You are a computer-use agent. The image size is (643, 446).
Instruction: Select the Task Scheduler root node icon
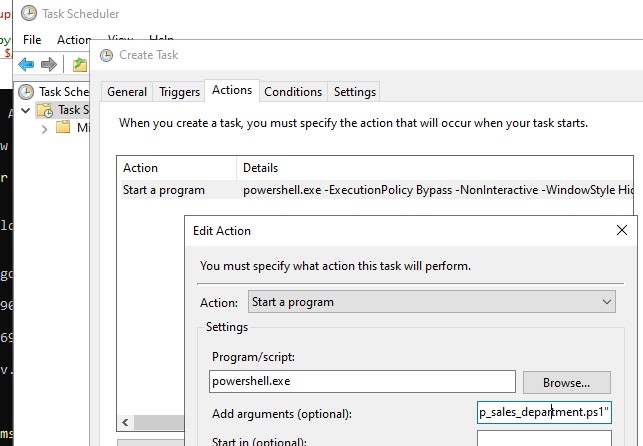point(26,92)
